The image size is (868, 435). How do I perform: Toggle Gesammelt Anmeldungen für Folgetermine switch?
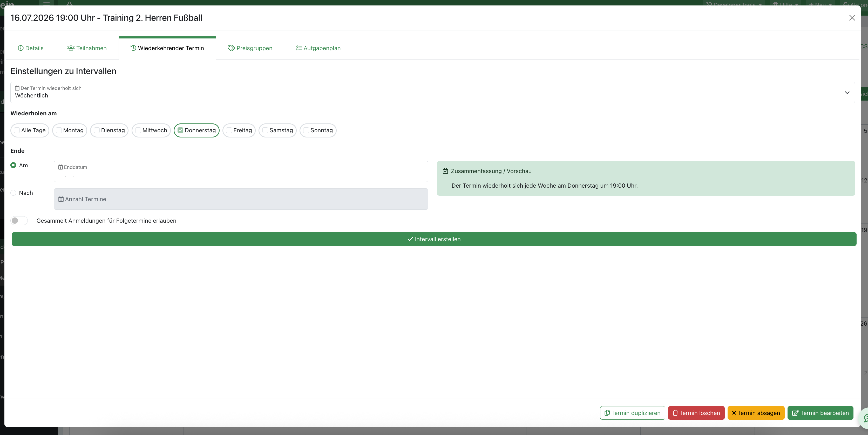[x=19, y=221]
